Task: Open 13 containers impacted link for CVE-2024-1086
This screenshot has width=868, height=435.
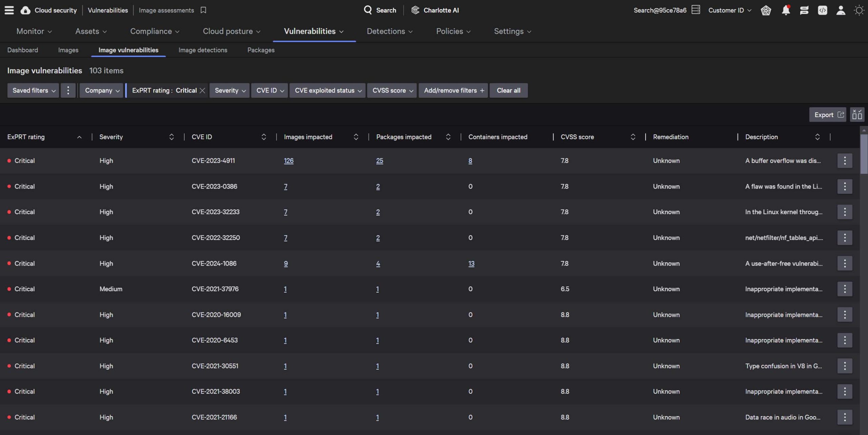Action: [471, 263]
